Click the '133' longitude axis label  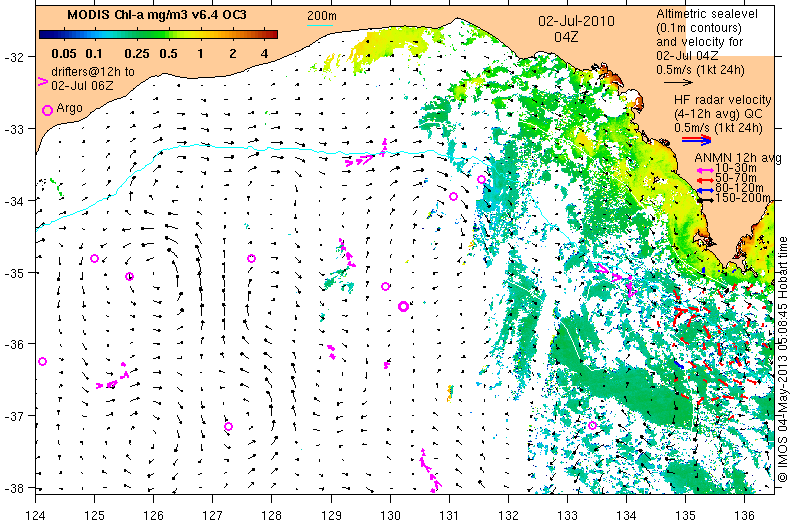(x=567, y=514)
